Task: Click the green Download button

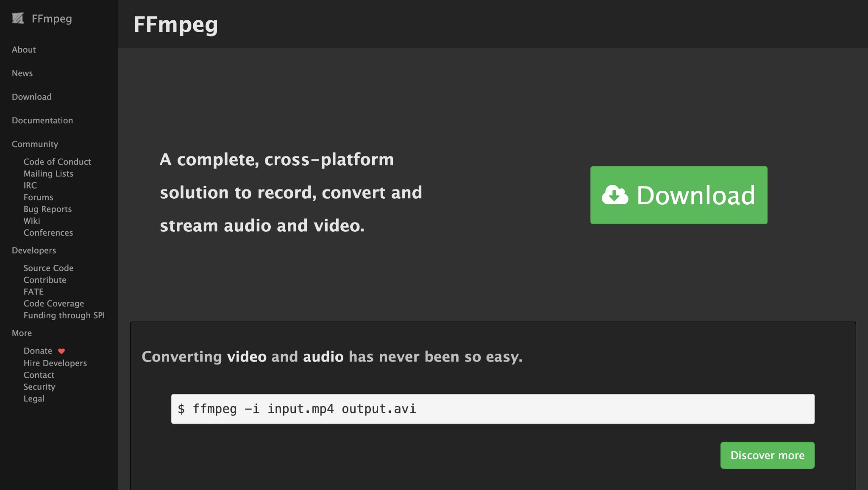Action: click(x=678, y=195)
